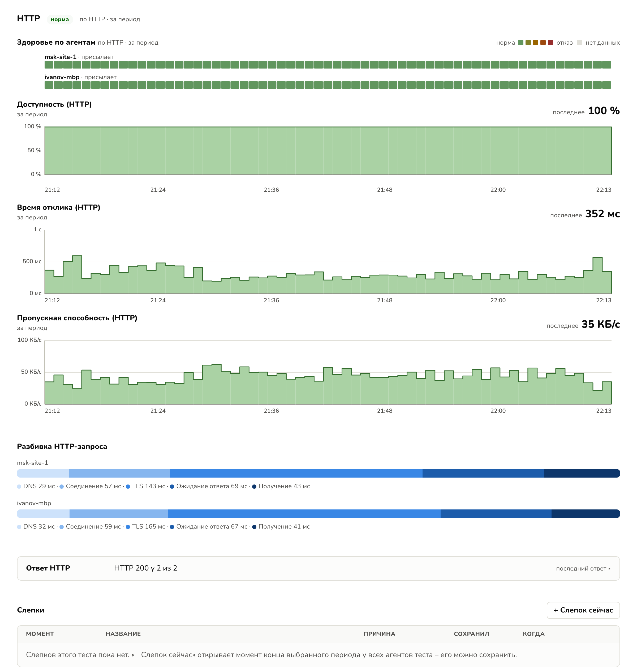
Task: Click the 'DNS 32 мс' legend entry
Action: point(36,527)
